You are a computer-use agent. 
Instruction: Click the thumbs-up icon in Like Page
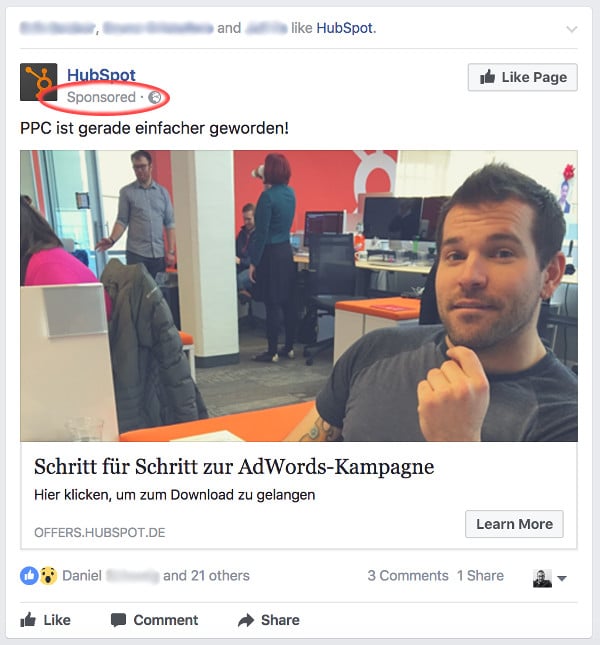487,77
